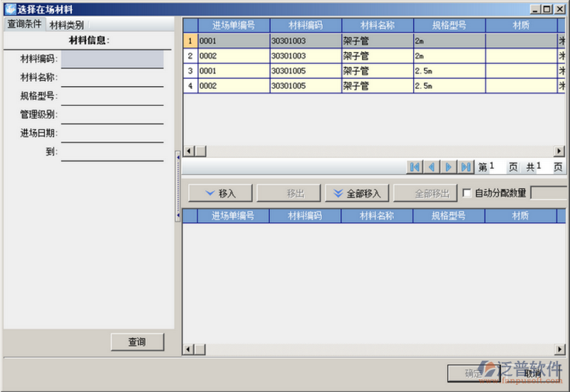Enable the 自动分配数量 checkbox
The width and height of the screenshot is (570, 392).
pyautogui.click(x=467, y=193)
